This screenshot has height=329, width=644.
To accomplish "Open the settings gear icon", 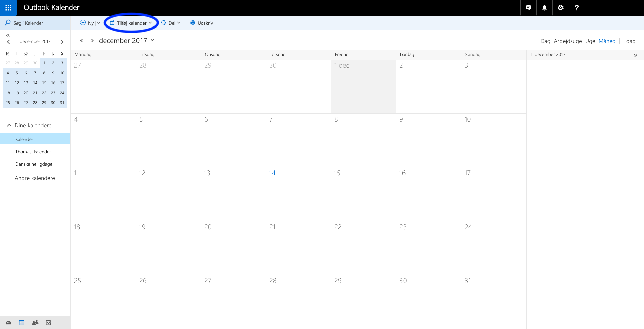I will point(560,8).
